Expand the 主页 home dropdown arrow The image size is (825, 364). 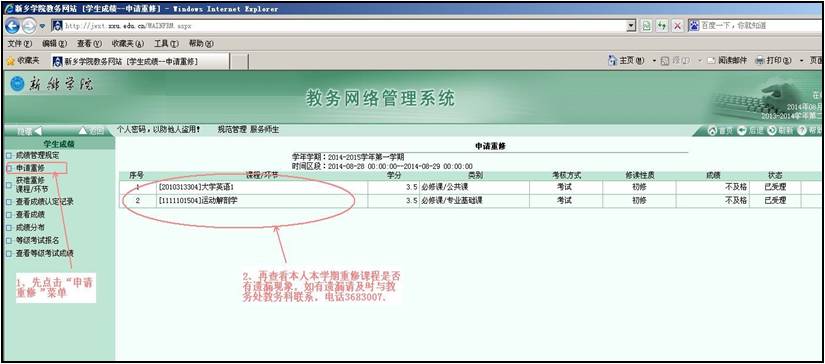coord(654,62)
